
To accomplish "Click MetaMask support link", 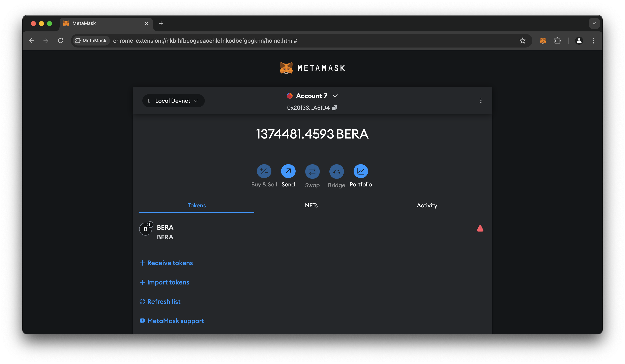I will click(176, 321).
